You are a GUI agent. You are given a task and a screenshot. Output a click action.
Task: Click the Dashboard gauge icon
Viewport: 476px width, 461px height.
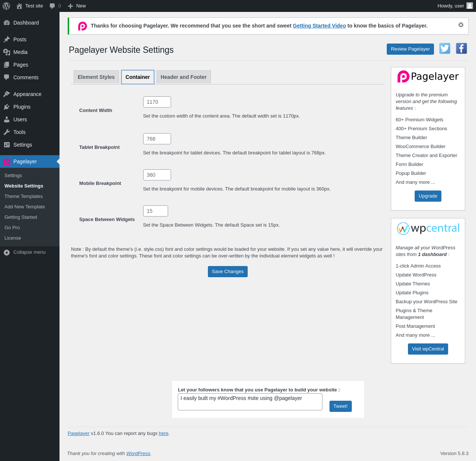click(x=7, y=23)
